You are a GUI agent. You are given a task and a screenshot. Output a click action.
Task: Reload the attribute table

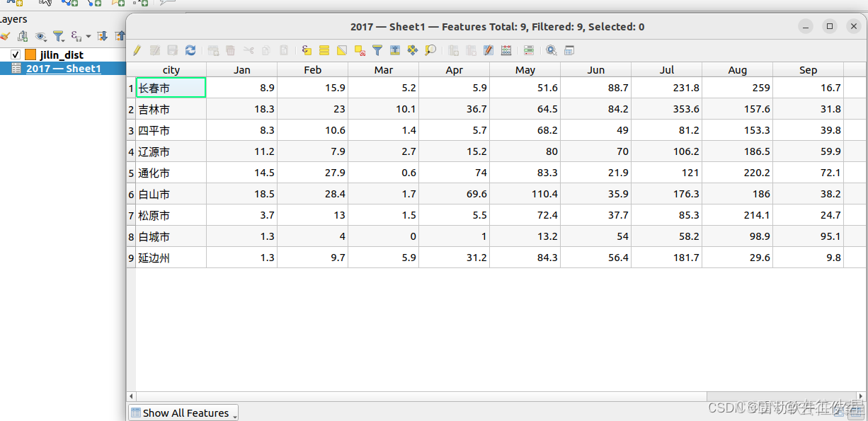pyautogui.click(x=190, y=50)
